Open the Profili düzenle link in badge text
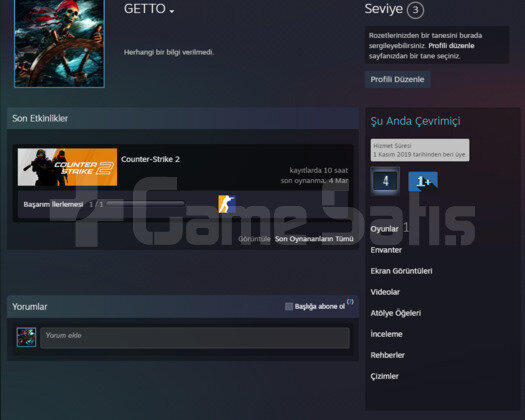 451,46
